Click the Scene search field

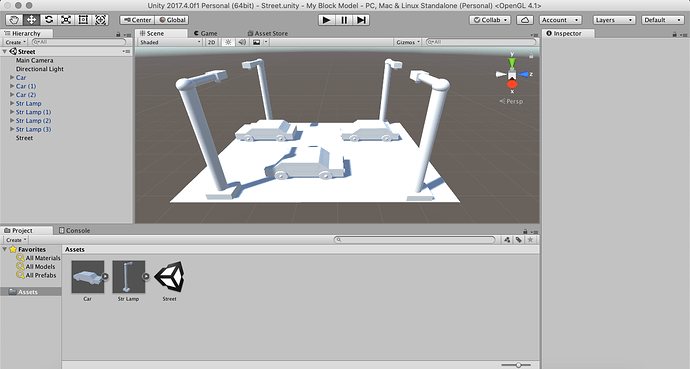(x=481, y=42)
